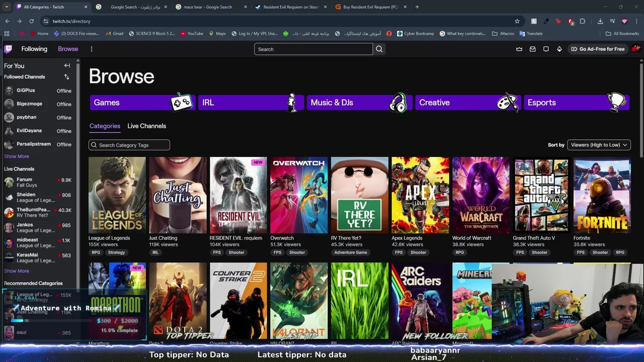Click the Twitch logo home icon
Image resolution: width=644 pixels, height=362 pixels.
tap(8, 49)
